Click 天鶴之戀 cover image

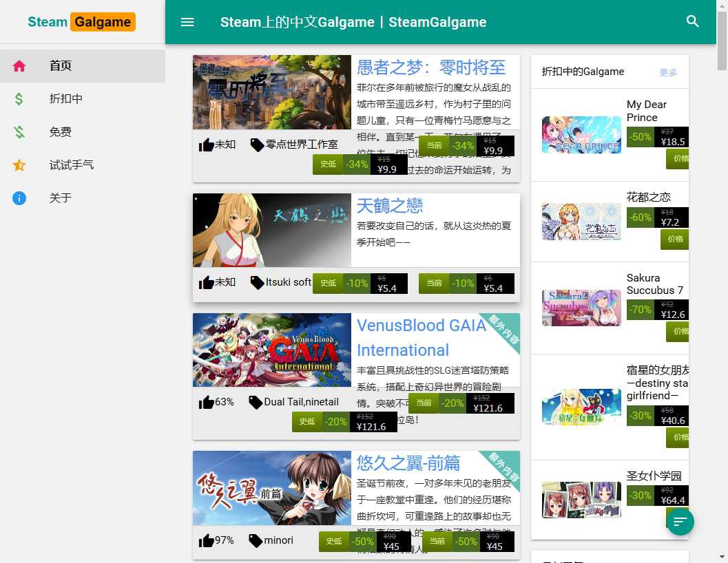click(x=271, y=230)
